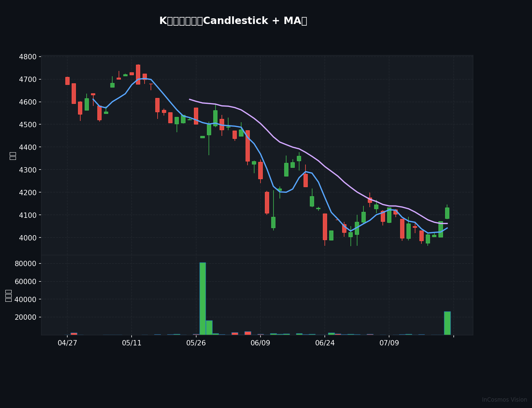Image resolution: width=532 pixels, height=408 pixels.
Task: Select the 20000 volume axis value
Action: pyautogui.click(x=26, y=317)
